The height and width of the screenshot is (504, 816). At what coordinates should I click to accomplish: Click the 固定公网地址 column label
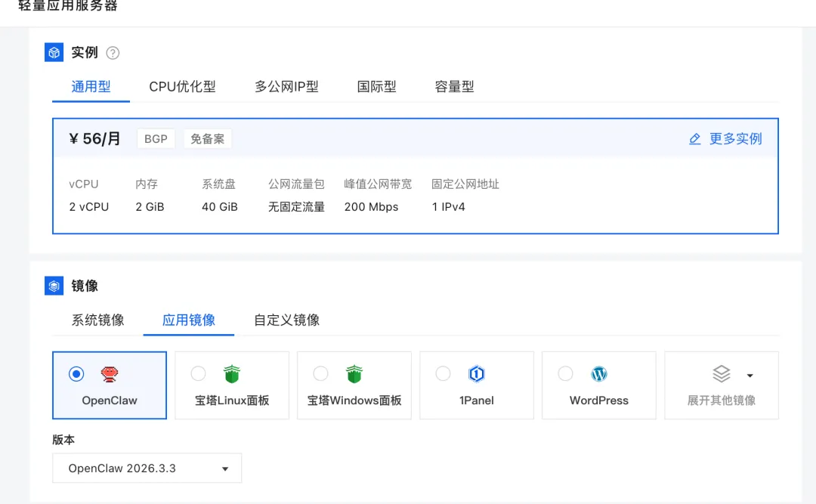[x=465, y=184]
